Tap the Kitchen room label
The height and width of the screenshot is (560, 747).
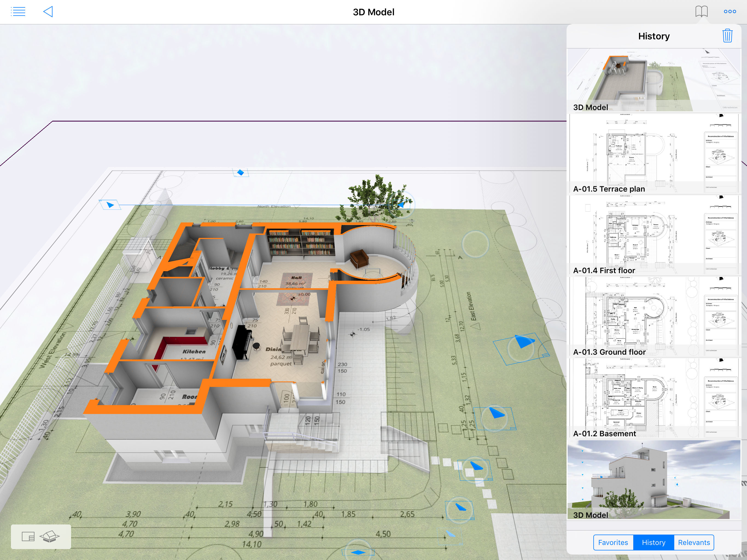pyautogui.click(x=194, y=352)
